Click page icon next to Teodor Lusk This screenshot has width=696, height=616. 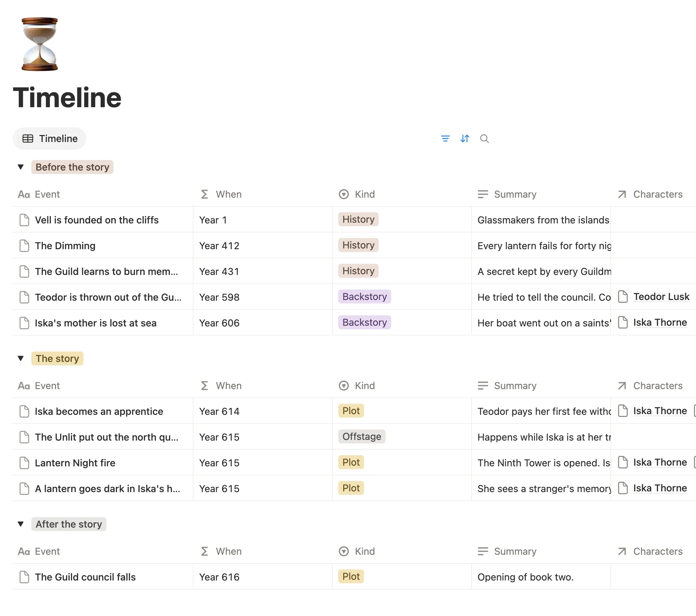coord(623,297)
